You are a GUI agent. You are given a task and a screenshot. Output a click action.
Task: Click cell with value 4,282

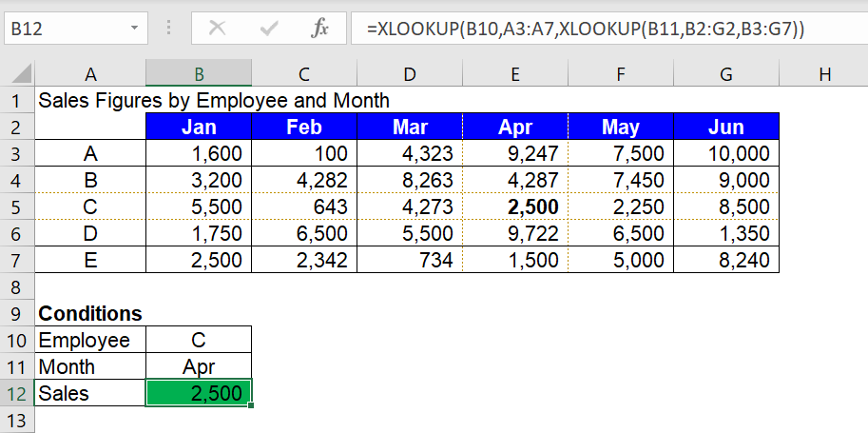[x=304, y=180]
